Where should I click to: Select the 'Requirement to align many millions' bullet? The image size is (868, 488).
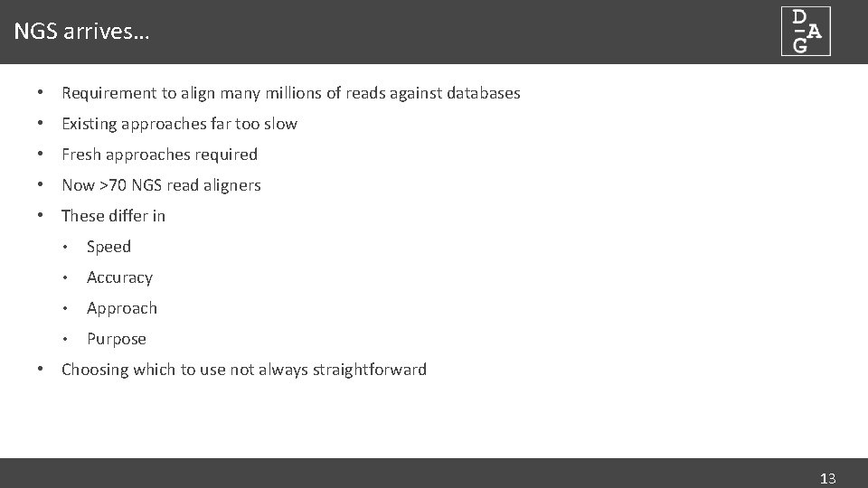pyautogui.click(x=290, y=93)
